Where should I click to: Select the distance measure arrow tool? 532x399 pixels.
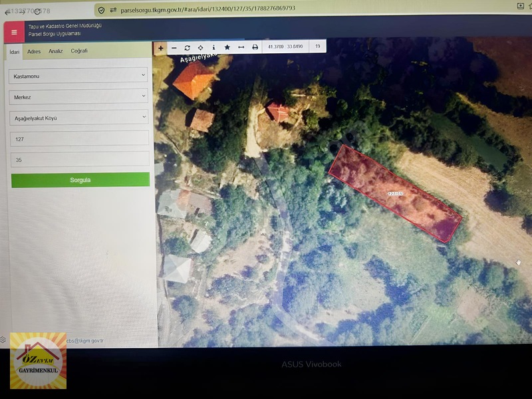click(x=241, y=47)
